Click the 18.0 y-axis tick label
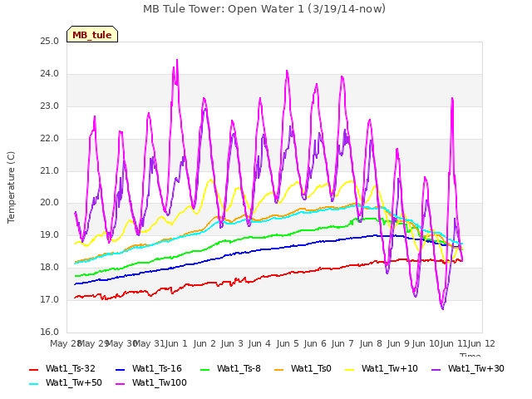 click(x=49, y=268)
